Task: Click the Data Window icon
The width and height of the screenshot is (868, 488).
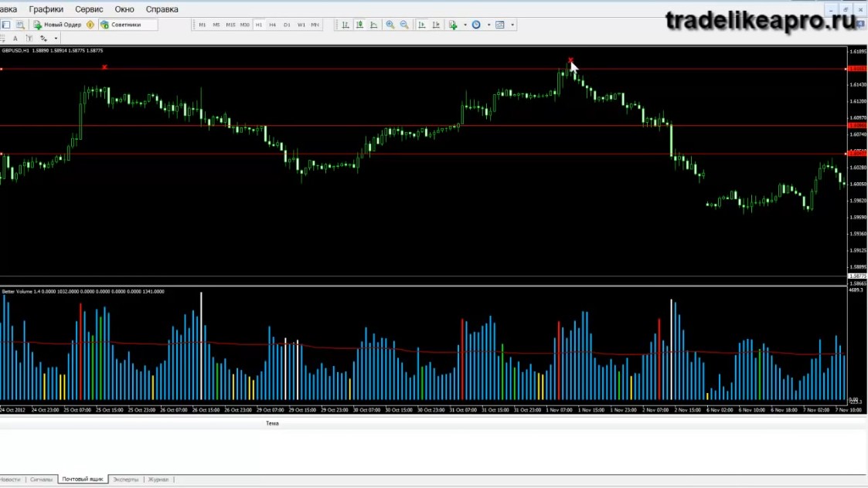Action: click(x=20, y=25)
